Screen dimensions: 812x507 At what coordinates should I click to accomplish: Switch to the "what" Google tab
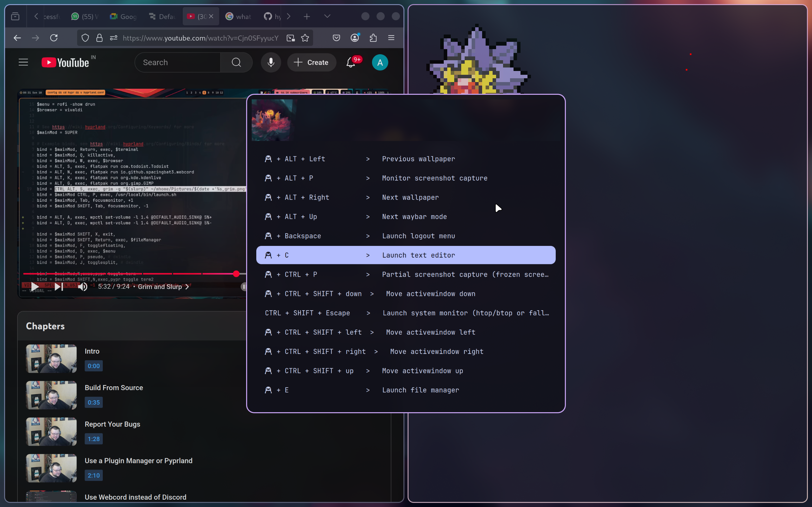pos(238,16)
